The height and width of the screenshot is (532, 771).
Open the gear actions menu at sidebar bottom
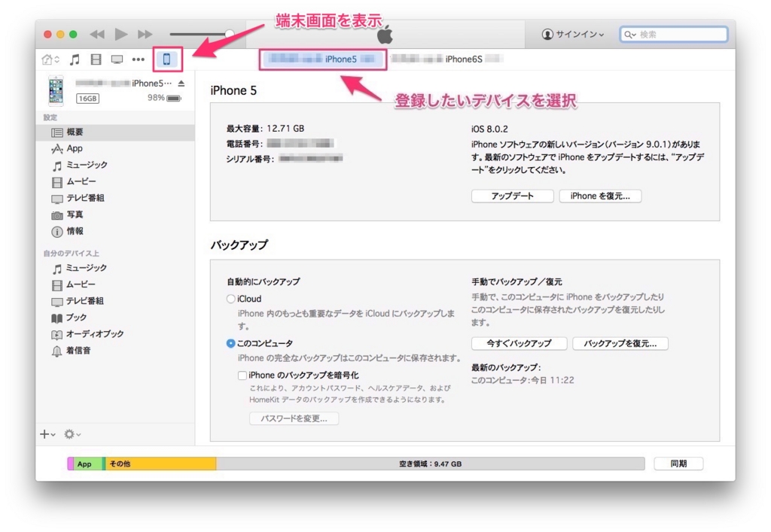(x=72, y=434)
